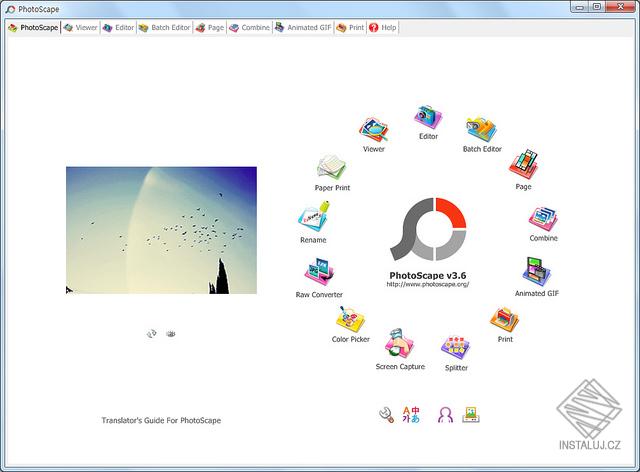Click the PhotoScape title bar icon
Screen dimensions: 640x472
tap(11, 9)
